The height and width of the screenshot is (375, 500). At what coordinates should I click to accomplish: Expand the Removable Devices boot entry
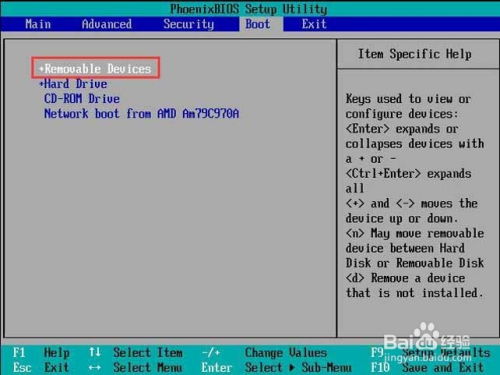95,69
